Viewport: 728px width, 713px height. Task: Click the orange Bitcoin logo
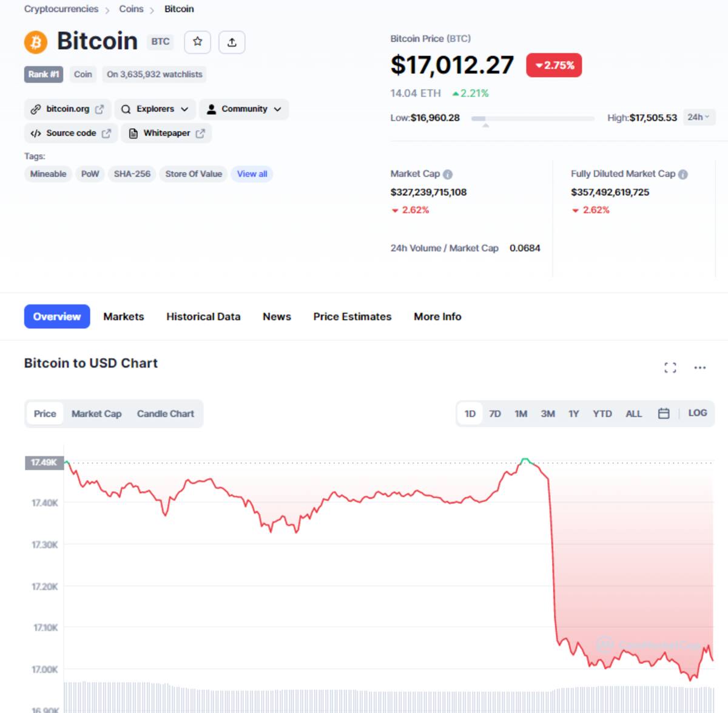click(36, 42)
